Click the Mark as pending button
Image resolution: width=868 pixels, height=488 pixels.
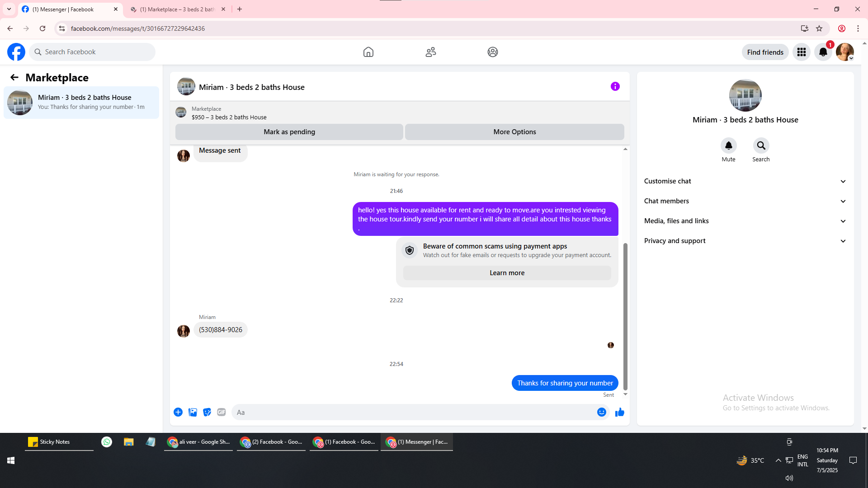[x=289, y=132]
